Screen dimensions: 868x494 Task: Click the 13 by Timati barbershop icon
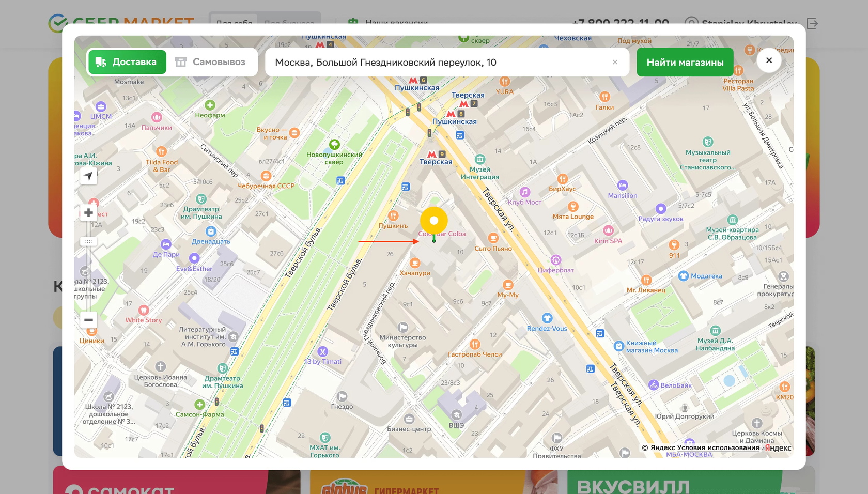(322, 351)
